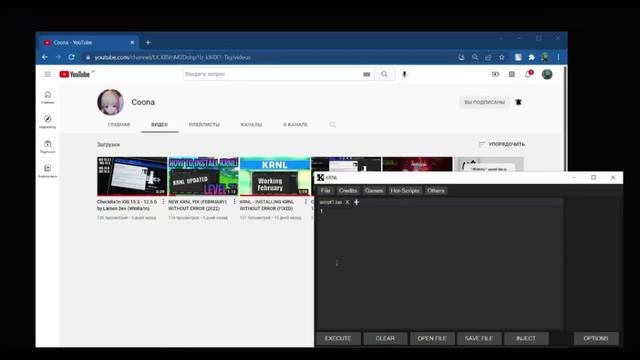640x360 pixels.
Task: Go forward in Chrome
Action: pyautogui.click(x=58, y=57)
